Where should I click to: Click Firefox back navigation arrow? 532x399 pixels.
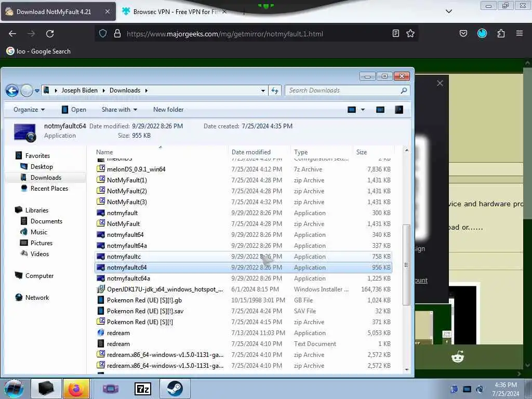coord(12,34)
